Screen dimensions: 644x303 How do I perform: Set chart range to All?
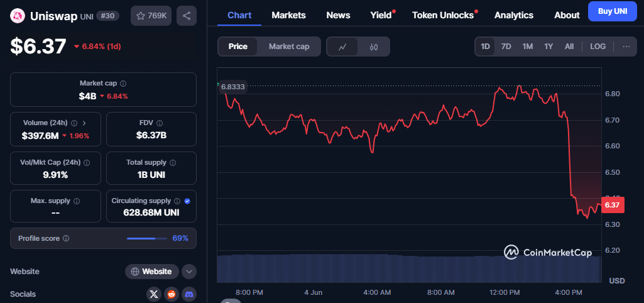pos(569,47)
